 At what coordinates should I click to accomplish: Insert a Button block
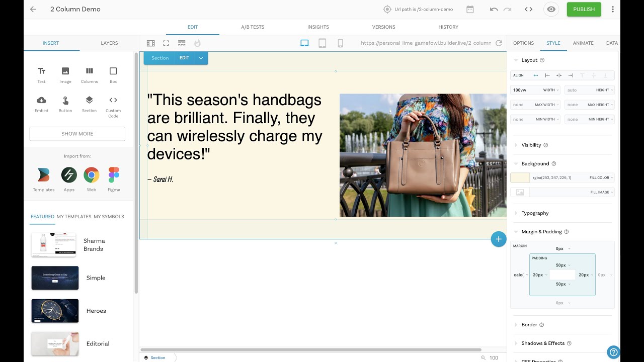(x=65, y=104)
